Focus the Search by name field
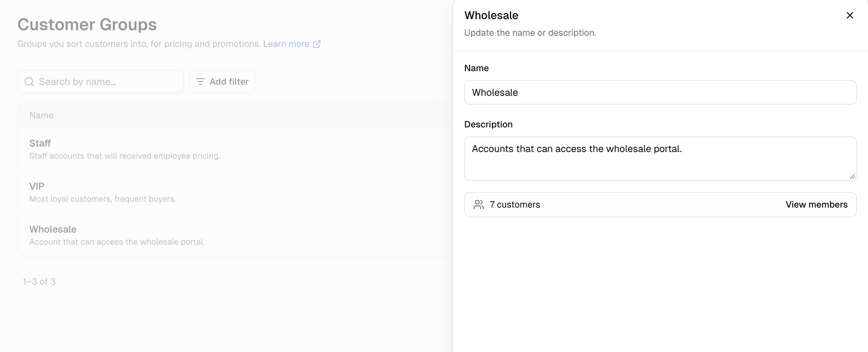The image size is (868, 352). pyautogui.click(x=101, y=82)
